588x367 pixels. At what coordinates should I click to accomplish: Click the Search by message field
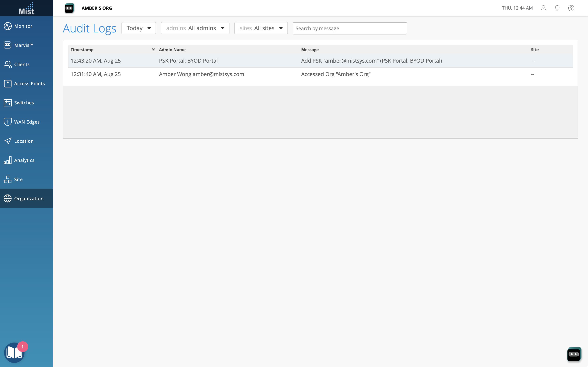349,28
